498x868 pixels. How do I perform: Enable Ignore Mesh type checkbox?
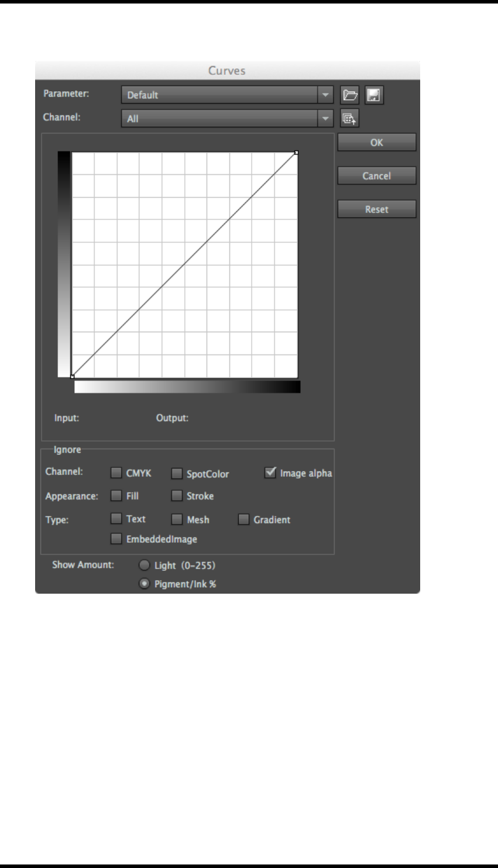[x=177, y=519]
